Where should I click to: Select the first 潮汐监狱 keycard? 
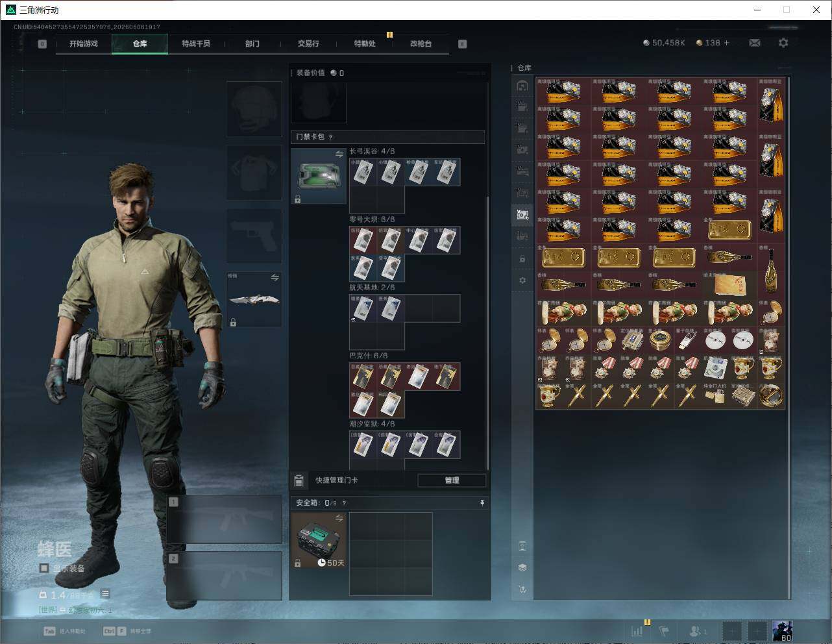[x=363, y=445]
